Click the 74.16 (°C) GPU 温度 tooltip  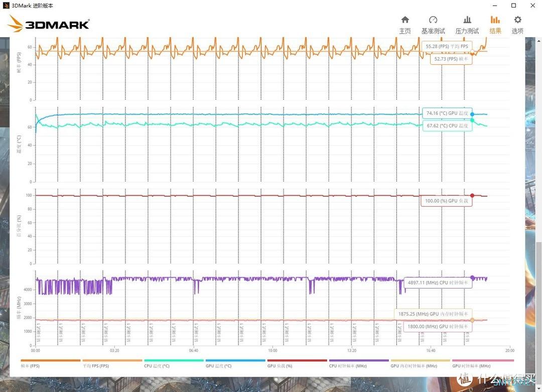[447, 113]
